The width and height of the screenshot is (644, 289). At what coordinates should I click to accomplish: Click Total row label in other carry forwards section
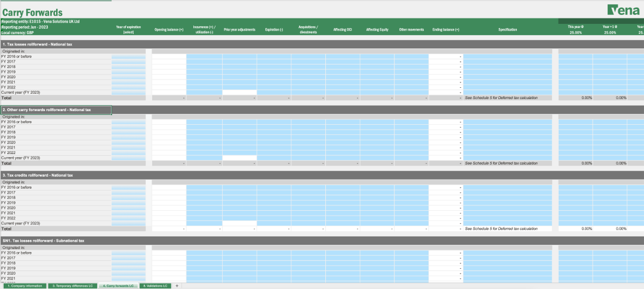[x=6, y=163]
